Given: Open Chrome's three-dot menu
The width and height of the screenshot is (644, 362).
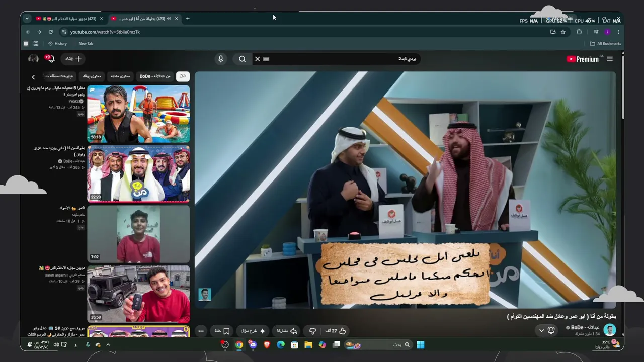Looking at the screenshot, I should pos(618,32).
